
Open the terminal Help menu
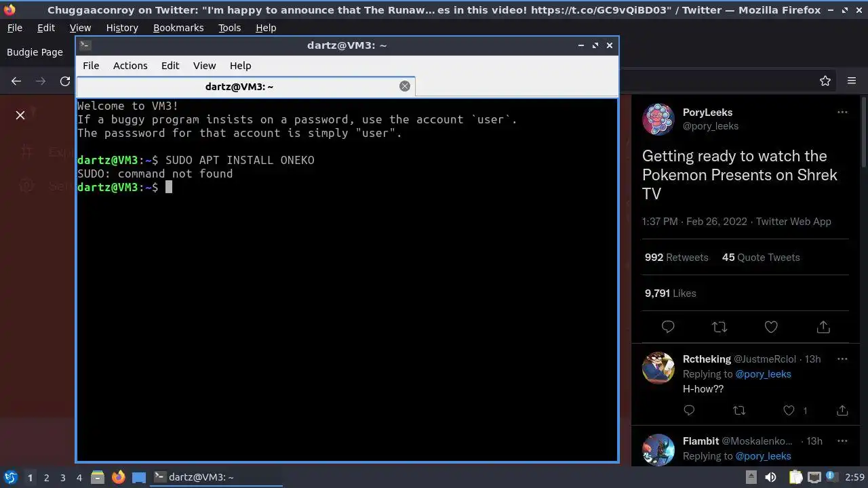coord(241,66)
